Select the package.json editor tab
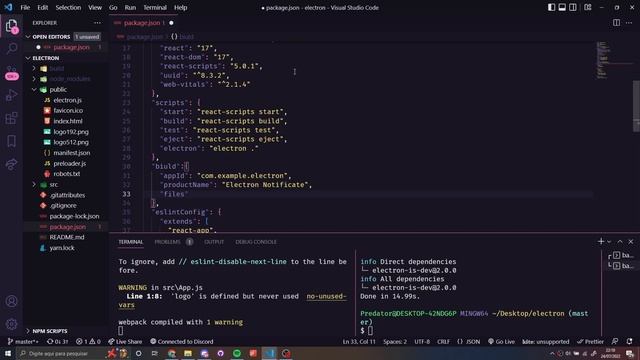Screen dimensions: 640x360 144,23
